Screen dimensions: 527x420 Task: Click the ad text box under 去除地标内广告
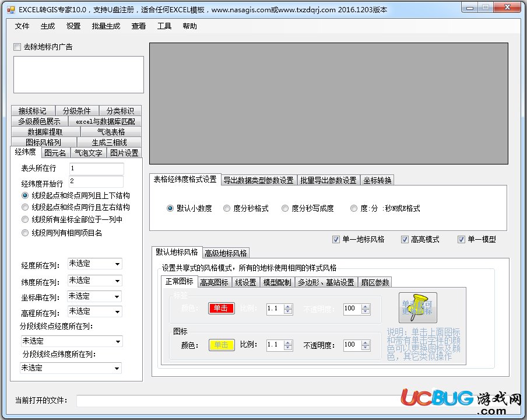tap(79, 75)
